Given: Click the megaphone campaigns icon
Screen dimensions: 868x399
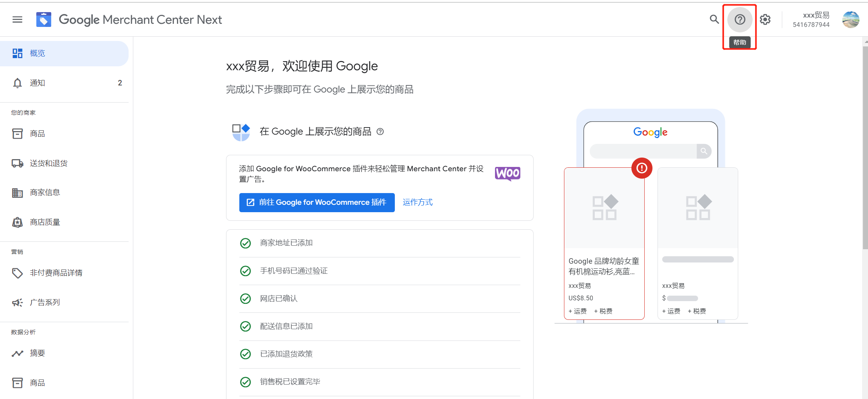Looking at the screenshot, I should 18,302.
